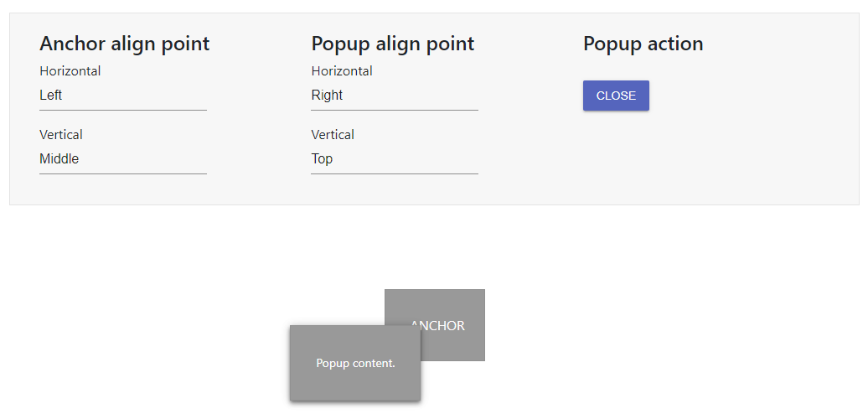Expand the Popup Vertical dropdown
The height and width of the screenshot is (414, 868).
point(394,159)
